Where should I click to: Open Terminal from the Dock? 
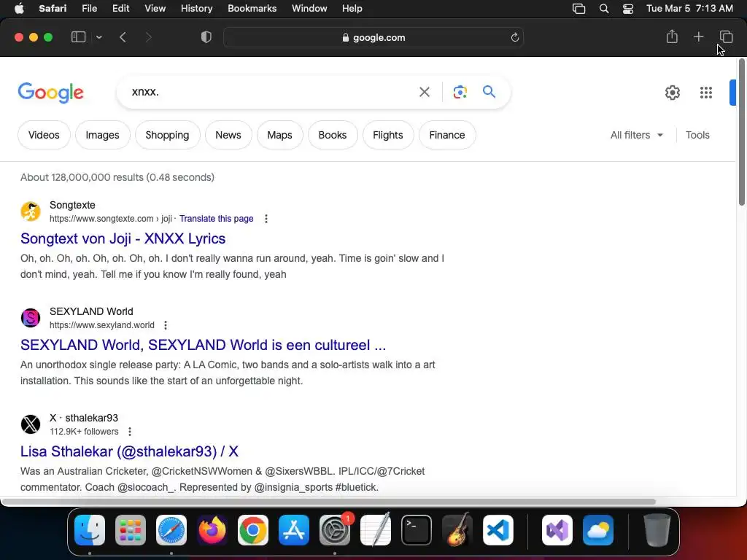click(x=417, y=530)
